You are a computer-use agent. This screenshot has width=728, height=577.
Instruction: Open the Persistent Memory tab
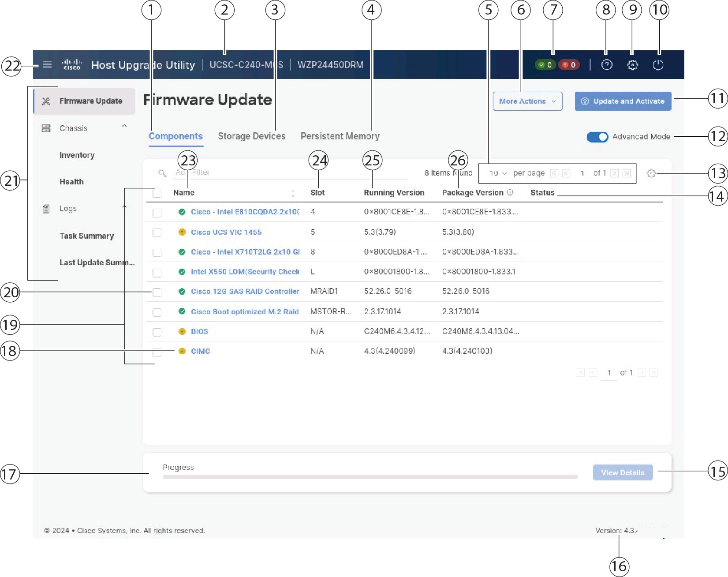pos(340,136)
